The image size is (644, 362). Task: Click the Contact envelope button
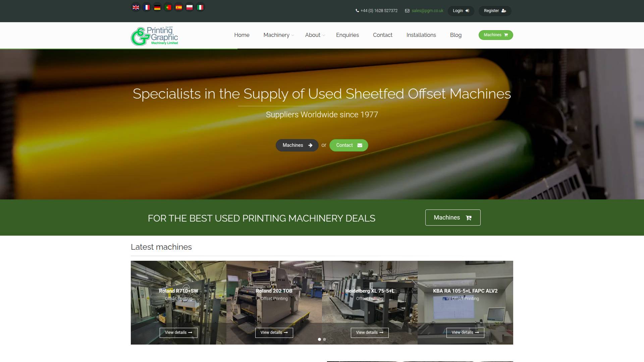coord(348,145)
